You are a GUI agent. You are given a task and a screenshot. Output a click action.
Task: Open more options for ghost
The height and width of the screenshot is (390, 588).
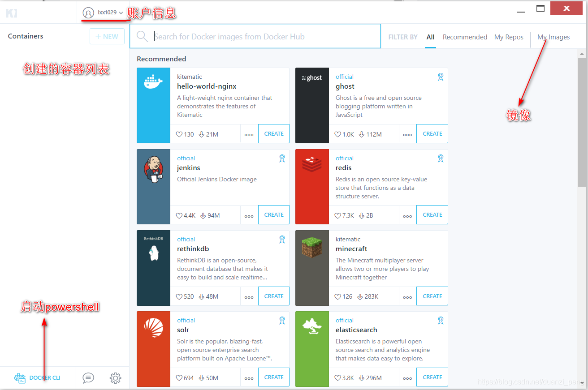click(407, 134)
